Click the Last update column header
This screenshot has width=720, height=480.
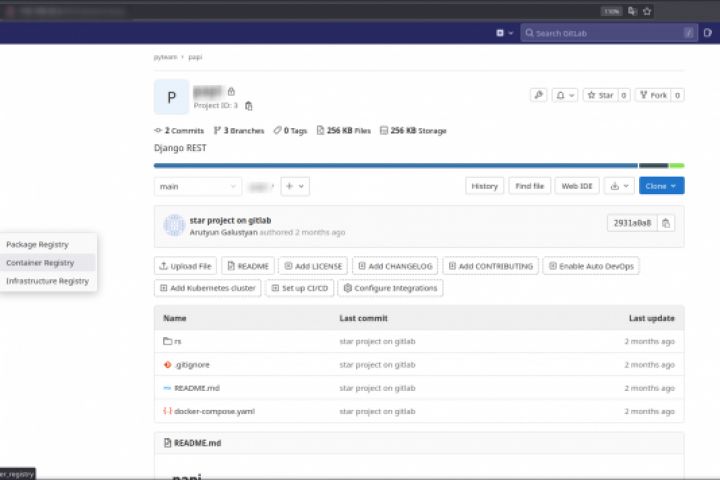pos(652,318)
